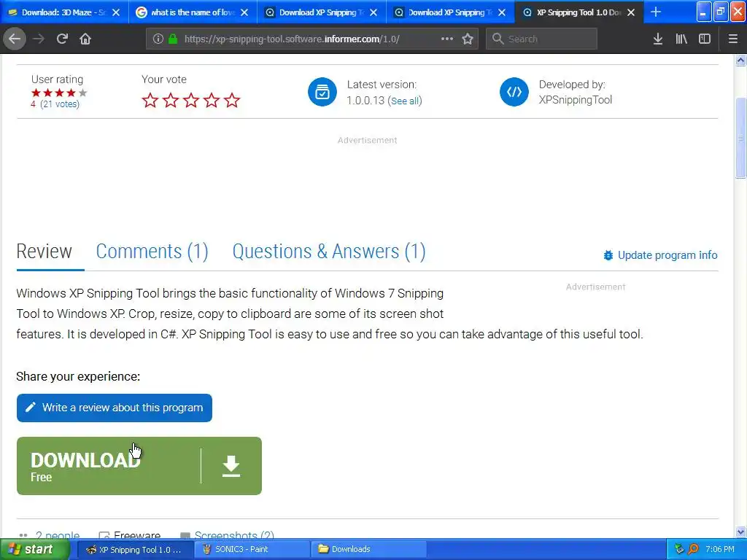
Task: Click the vertical scrollbar thumb
Action: coord(740,138)
